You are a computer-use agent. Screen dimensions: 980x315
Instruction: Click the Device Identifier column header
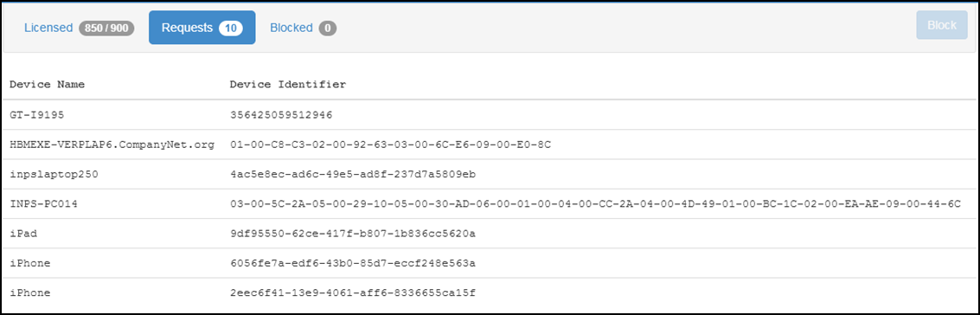tap(288, 84)
